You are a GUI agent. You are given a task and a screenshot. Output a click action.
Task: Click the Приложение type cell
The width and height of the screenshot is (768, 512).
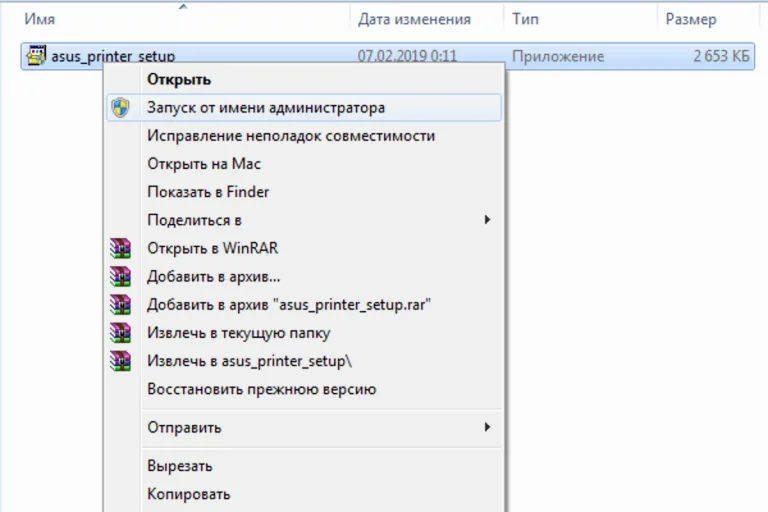(558, 56)
